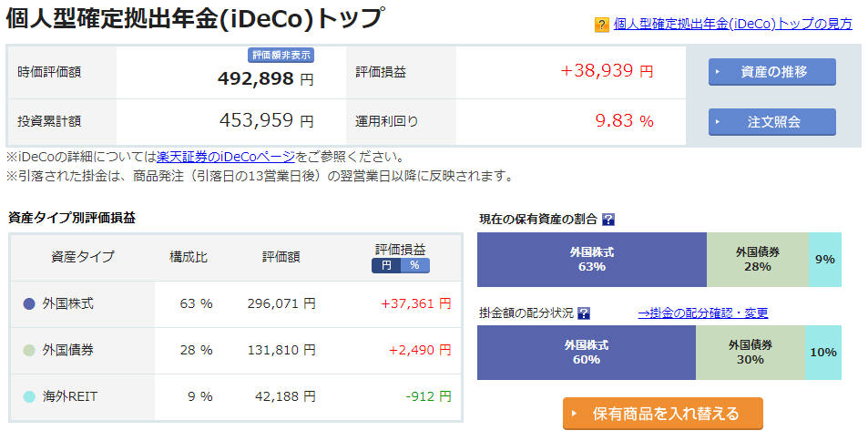
Task: Click help icon beside 現在の保有資産の割合
Action: 608,220
